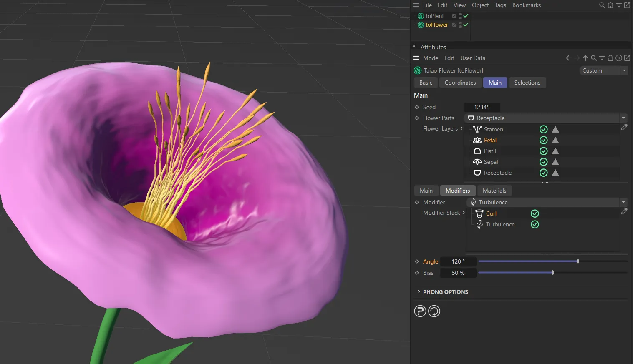Click the reset circular arrow icon
633x364 pixels.
tap(434, 311)
